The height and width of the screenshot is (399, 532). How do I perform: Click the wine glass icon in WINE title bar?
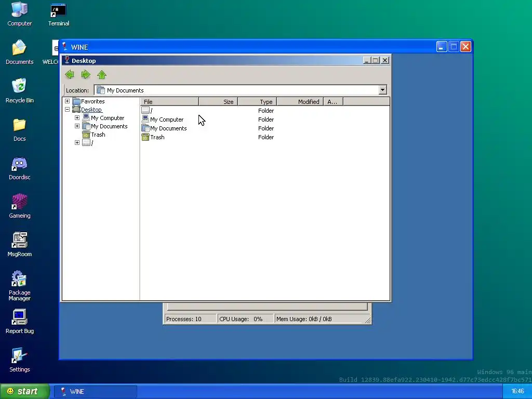click(x=64, y=46)
